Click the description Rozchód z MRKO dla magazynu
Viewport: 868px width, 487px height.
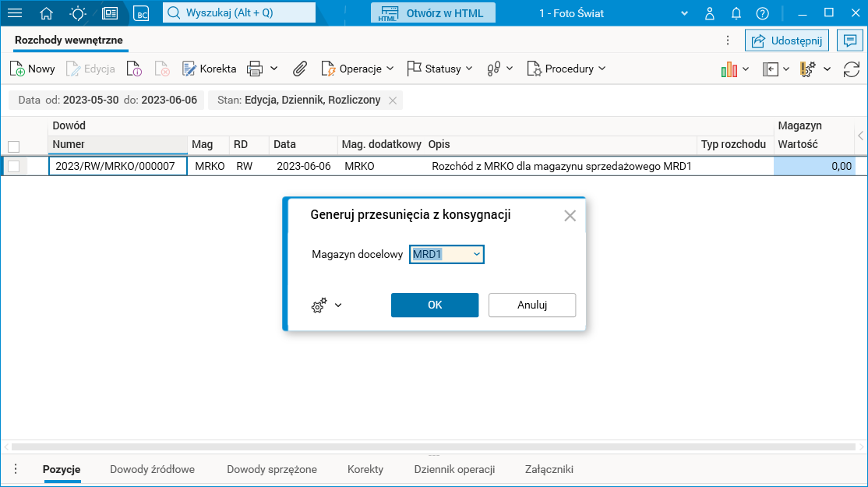561,166
